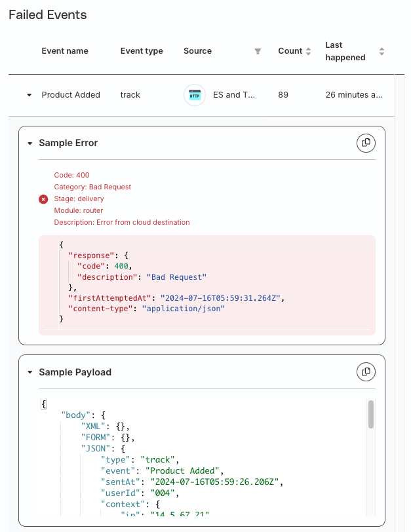Click the Description: Error from cloud destination
This screenshot has height=532, width=411.
pos(122,222)
